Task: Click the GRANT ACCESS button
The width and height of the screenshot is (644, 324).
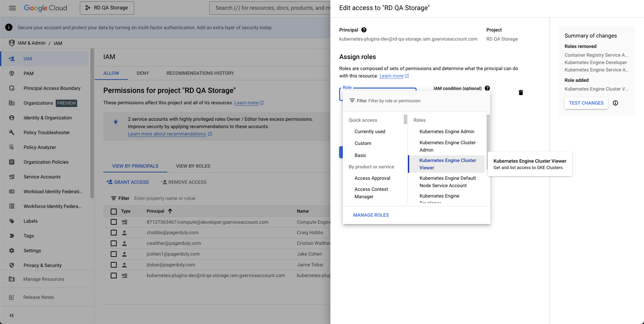Action: click(x=127, y=182)
